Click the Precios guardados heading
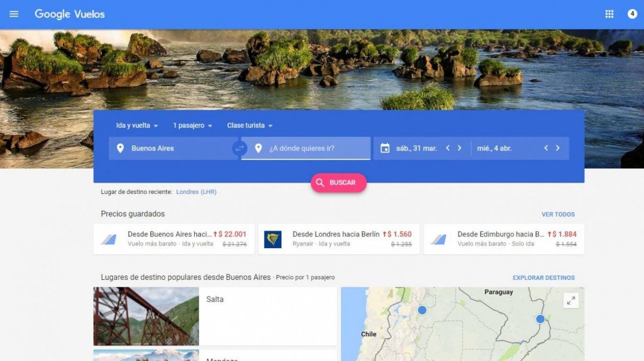The image size is (644, 361). pos(133,214)
